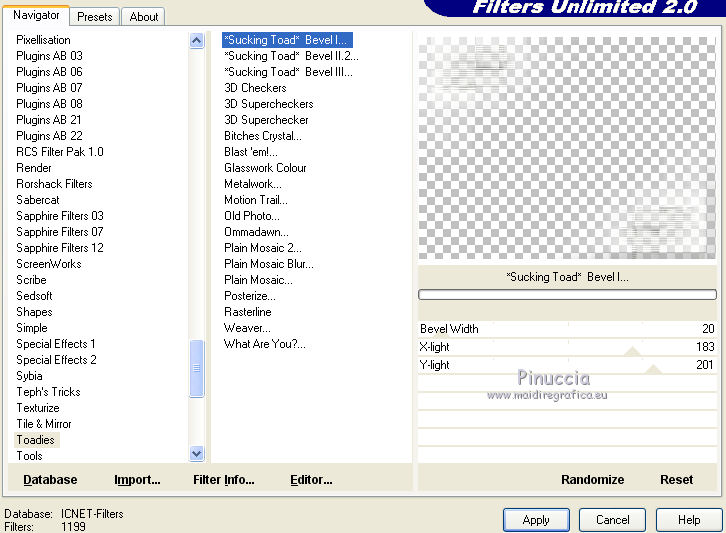This screenshot has width=726, height=533.
Task: Select the Simple category
Action: [32, 328]
